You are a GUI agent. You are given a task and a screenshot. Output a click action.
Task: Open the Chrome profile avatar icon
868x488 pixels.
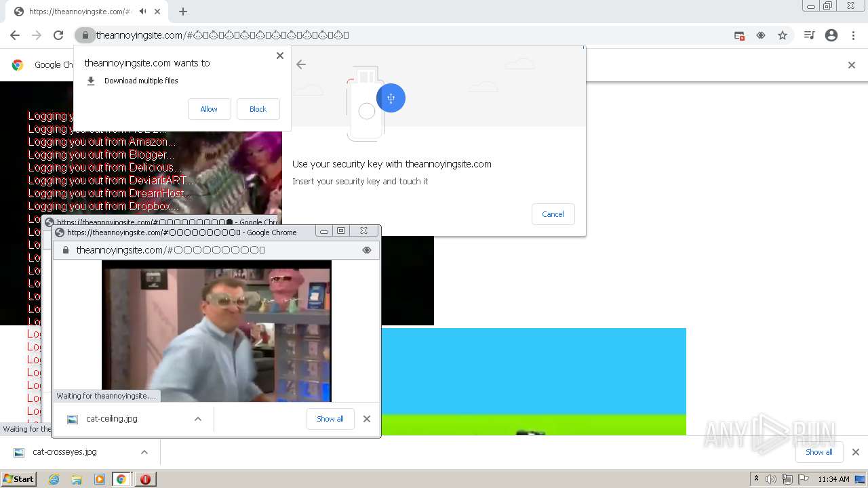point(831,35)
